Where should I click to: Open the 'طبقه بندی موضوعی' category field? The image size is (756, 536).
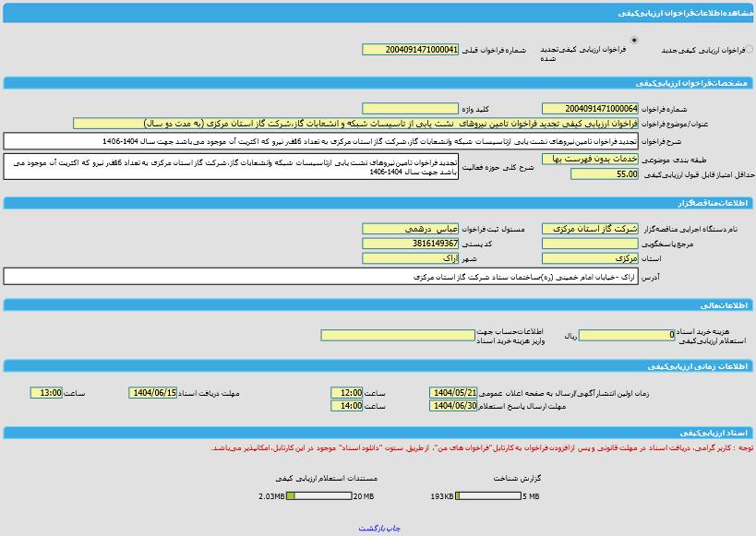589,159
